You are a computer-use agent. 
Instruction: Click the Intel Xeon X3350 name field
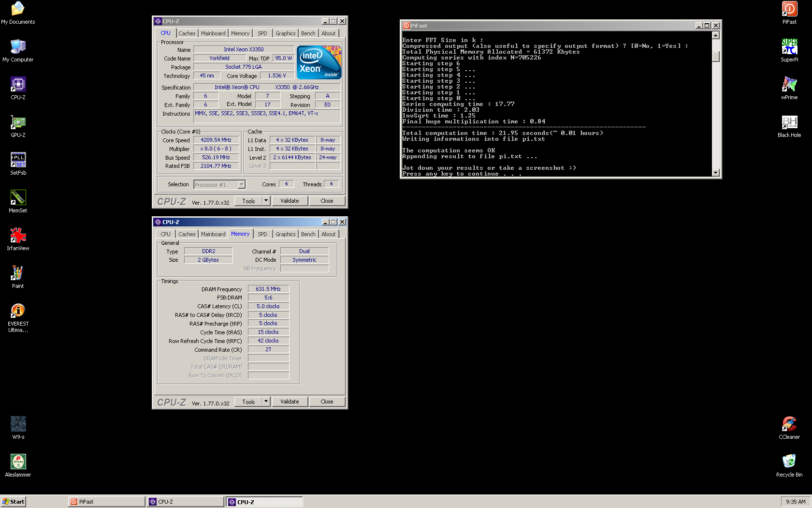[x=244, y=49]
